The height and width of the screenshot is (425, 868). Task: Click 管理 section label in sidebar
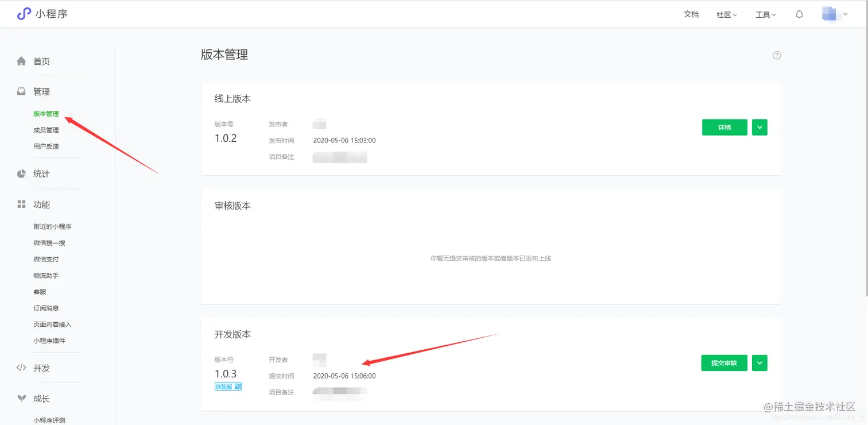41,92
